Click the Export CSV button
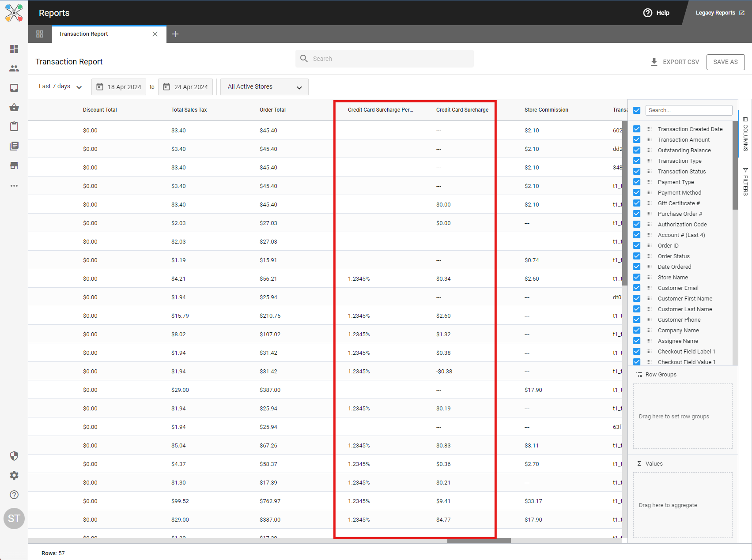The width and height of the screenshot is (752, 560). pos(675,62)
